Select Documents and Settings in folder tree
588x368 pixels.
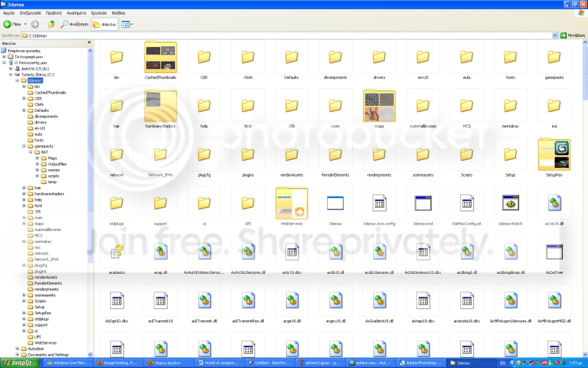[x=48, y=355]
